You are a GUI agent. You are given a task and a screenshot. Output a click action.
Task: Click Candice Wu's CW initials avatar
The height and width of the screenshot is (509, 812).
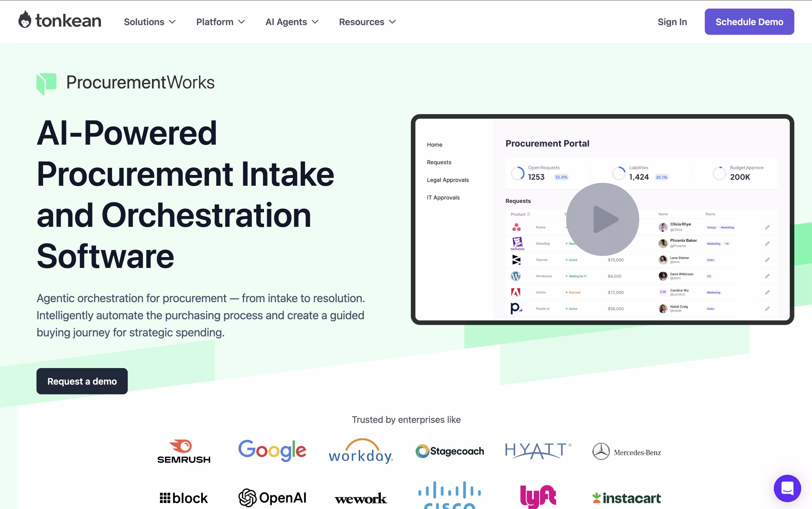point(663,292)
